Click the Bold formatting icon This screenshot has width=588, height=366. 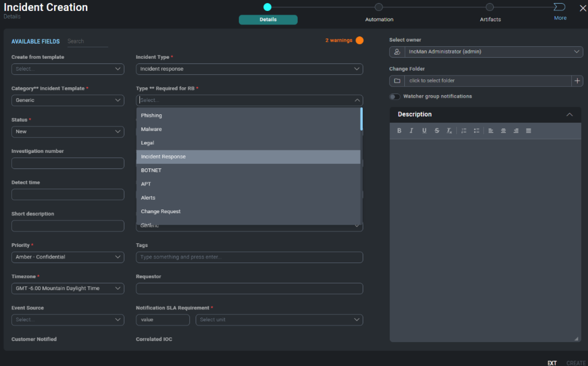pyautogui.click(x=399, y=131)
